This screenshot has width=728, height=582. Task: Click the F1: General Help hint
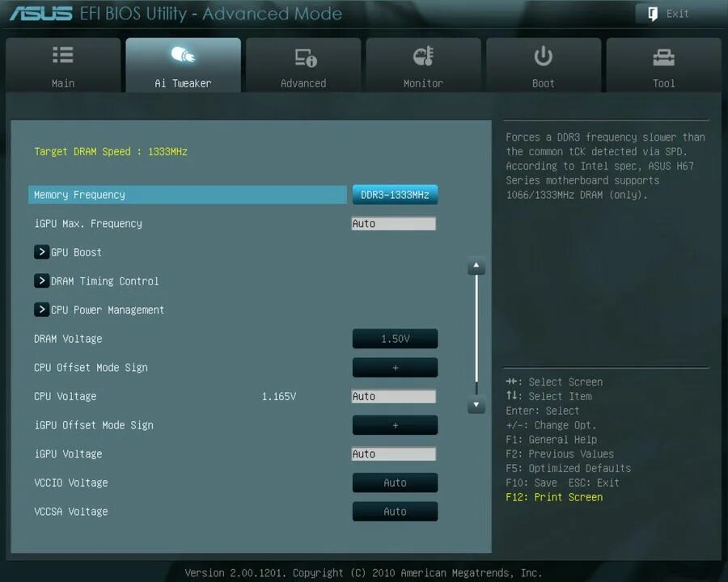click(x=552, y=440)
